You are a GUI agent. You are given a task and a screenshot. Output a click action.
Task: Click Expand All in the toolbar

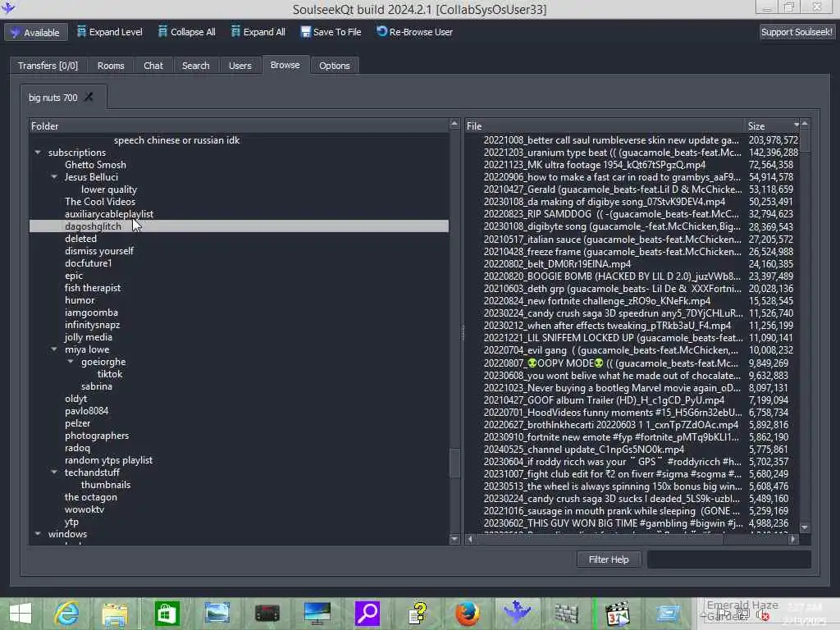[258, 32]
